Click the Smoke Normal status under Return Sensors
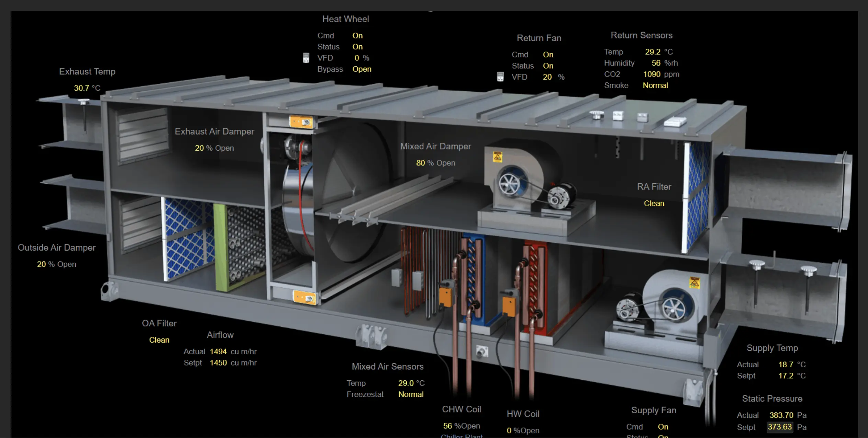The height and width of the screenshot is (438, 868). 655,85
